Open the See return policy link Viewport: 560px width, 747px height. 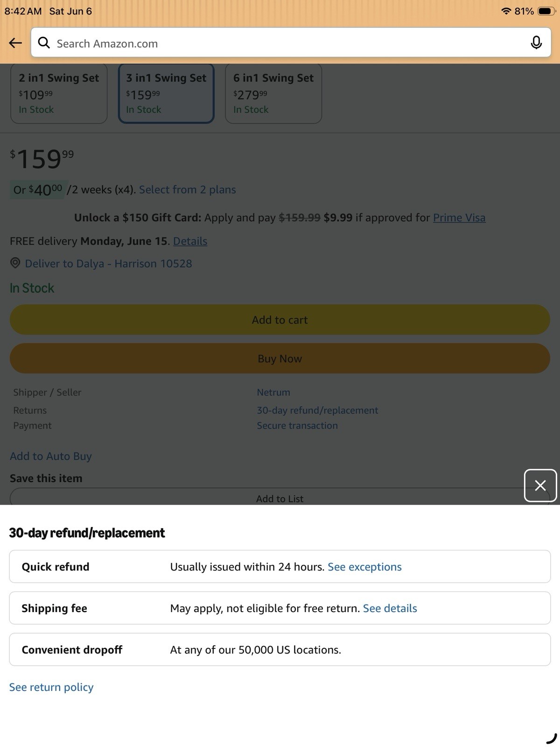51,687
